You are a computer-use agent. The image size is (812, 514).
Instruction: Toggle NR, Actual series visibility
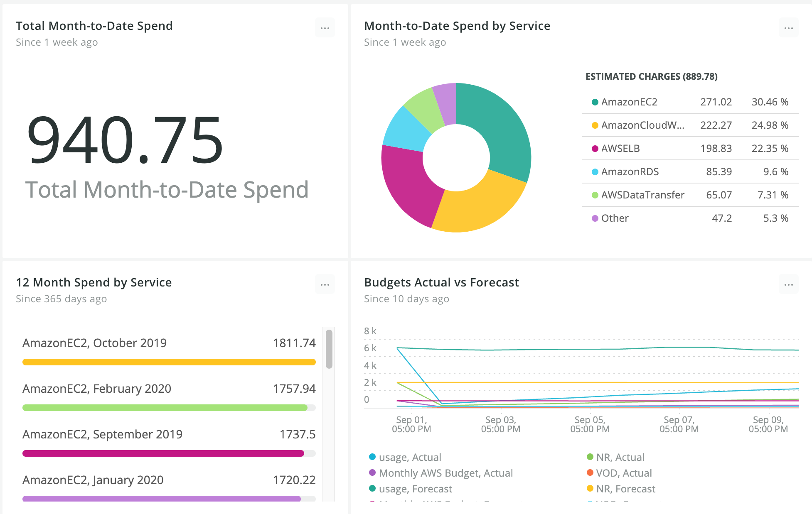coord(620,458)
